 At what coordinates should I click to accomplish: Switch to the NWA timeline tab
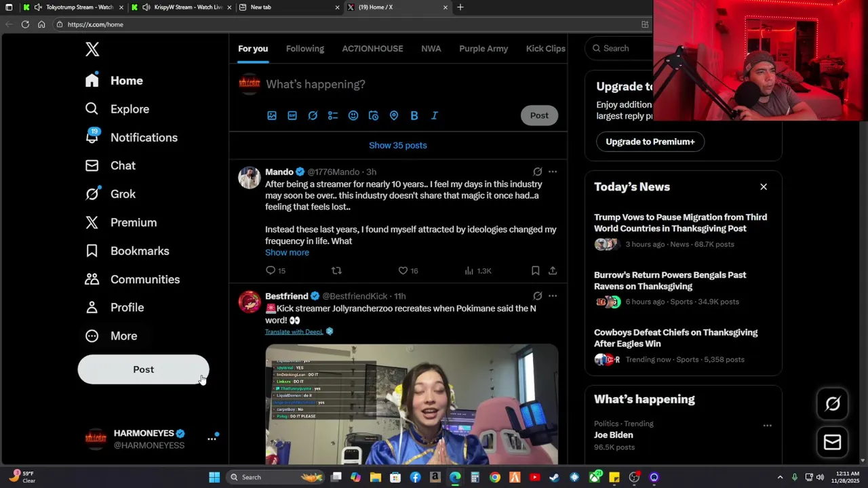coord(431,49)
